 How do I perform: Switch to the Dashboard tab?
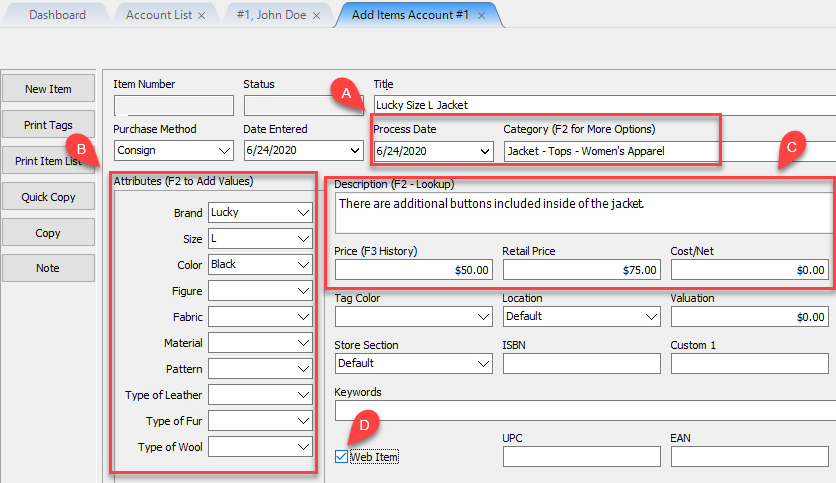coord(57,15)
